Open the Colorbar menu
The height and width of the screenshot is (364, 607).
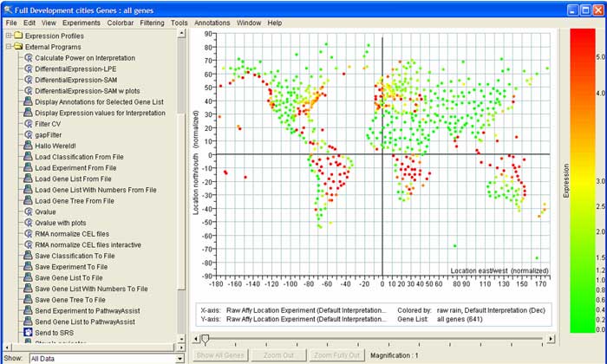(120, 22)
